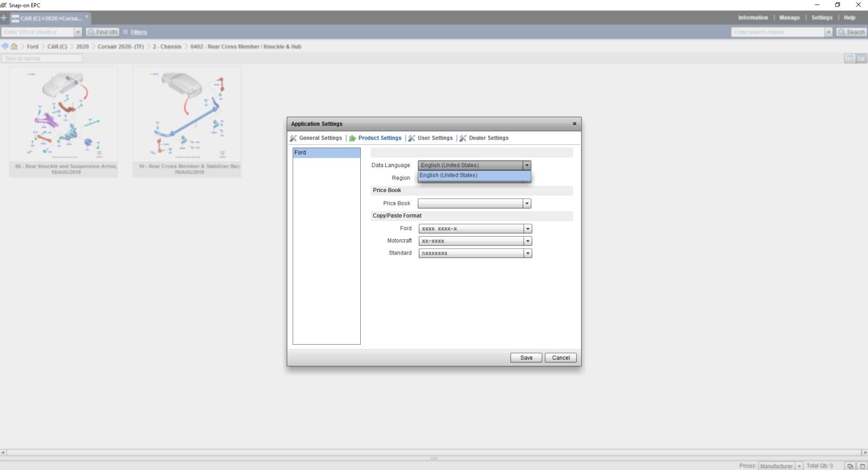Viewport: 868px width, 470px height.
Task: Navigate to 2 - Chassis breadcrumb
Action: 167,47
